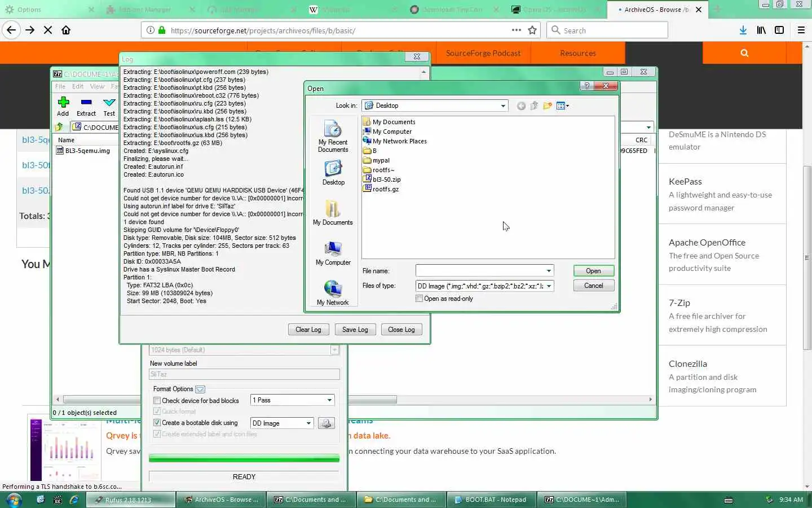Go back to the last folder visited
Screen dimensions: 812x508
pos(521,106)
